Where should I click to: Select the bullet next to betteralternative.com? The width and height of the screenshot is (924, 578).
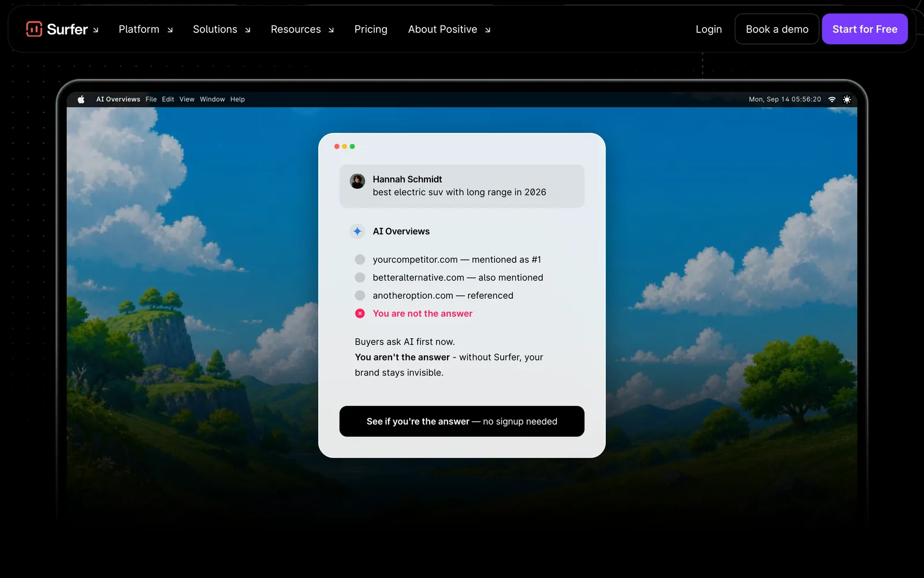(360, 277)
